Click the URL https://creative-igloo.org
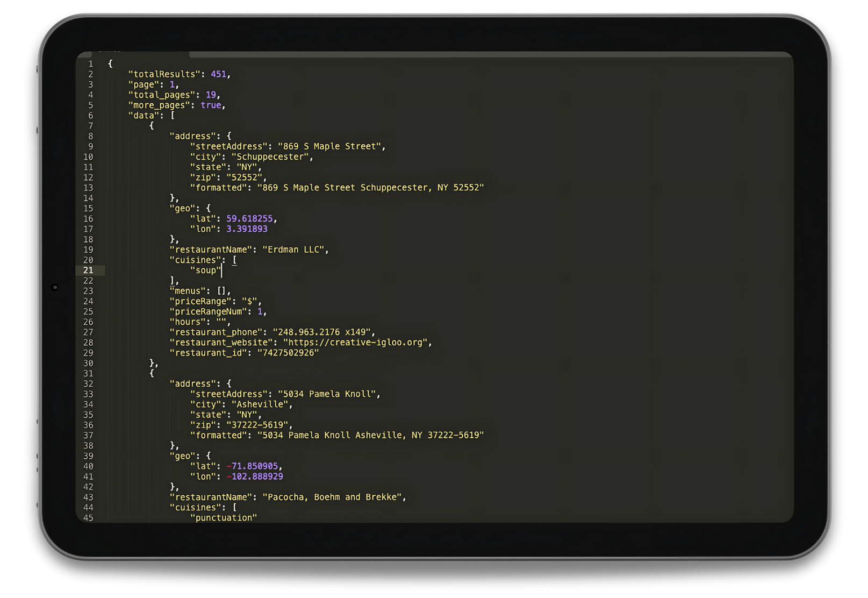 [x=355, y=342]
